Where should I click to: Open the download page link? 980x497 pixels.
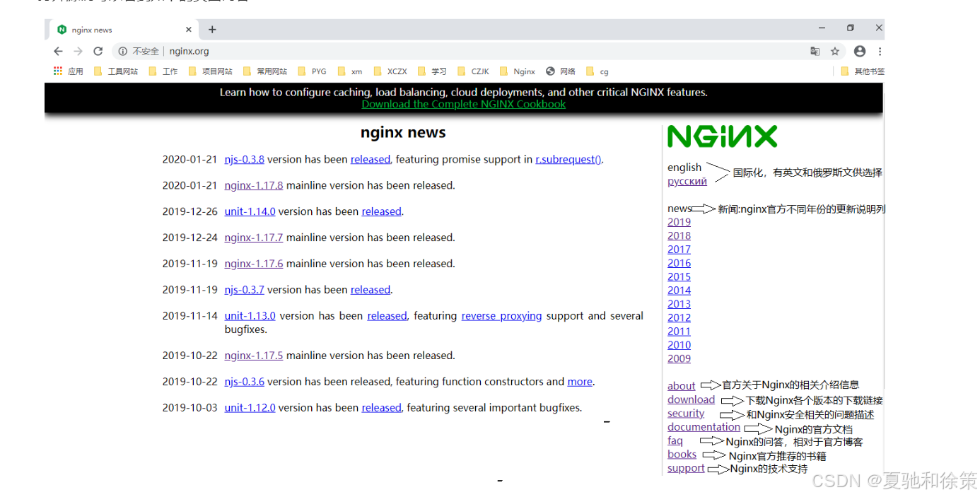[x=691, y=400]
